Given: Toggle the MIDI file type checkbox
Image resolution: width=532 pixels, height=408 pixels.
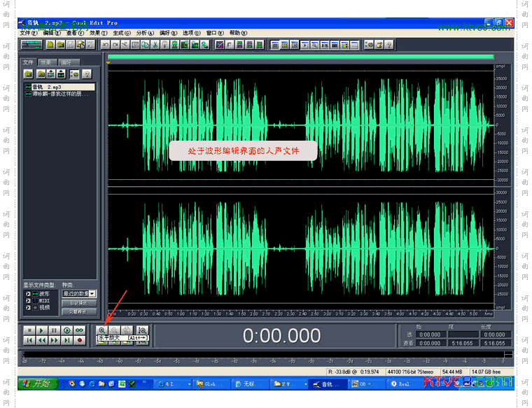Looking at the screenshot, I should (x=28, y=301).
